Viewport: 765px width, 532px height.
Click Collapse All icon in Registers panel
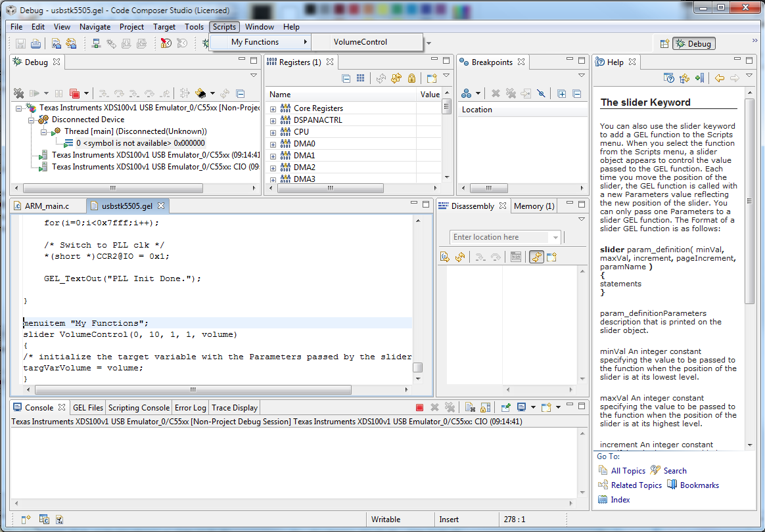coord(346,78)
